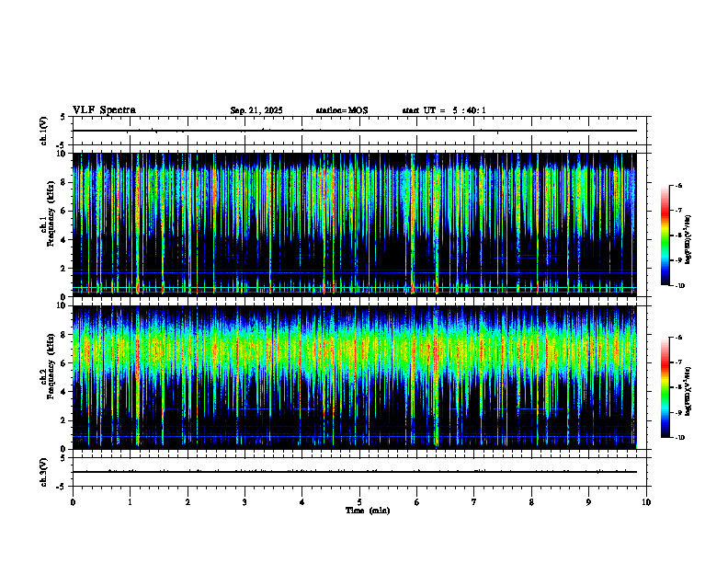Click the ch.1 colorbar "log(PSD)(V²/Hz)" label
This screenshot has height=563, width=728.
point(688,240)
